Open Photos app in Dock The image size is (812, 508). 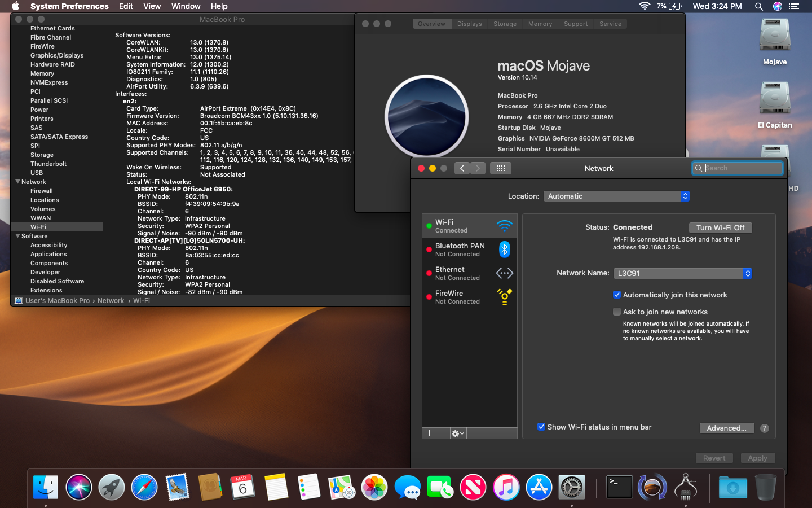(374, 487)
